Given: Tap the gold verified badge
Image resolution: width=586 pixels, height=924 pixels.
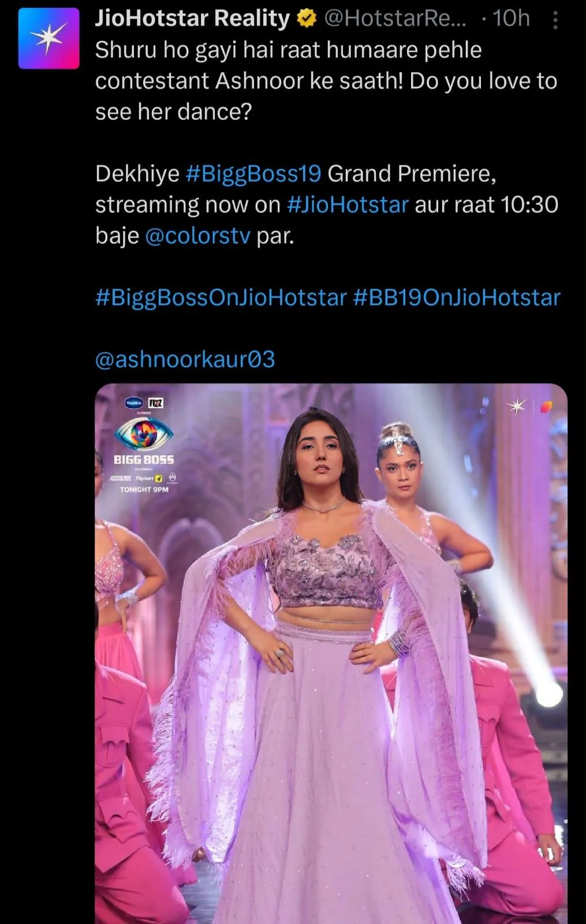Looking at the screenshot, I should tap(306, 19).
